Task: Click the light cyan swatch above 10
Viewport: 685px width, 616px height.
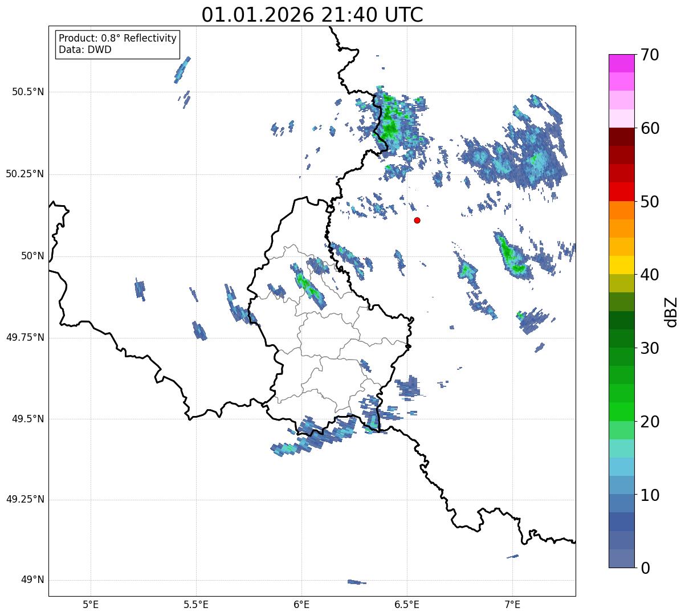Action: pyautogui.click(x=621, y=467)
